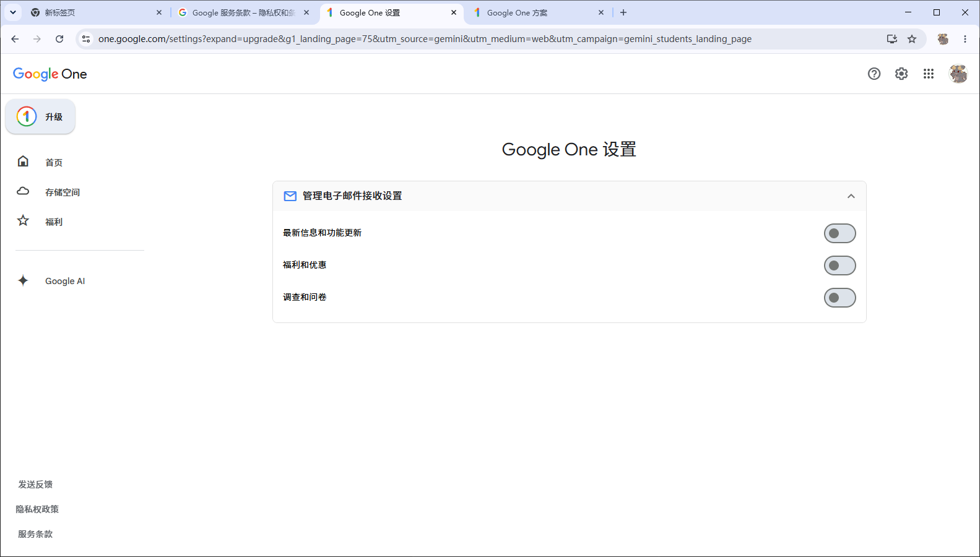
Task: Open the 服务条款 link in sidebar
Action: 35,534
